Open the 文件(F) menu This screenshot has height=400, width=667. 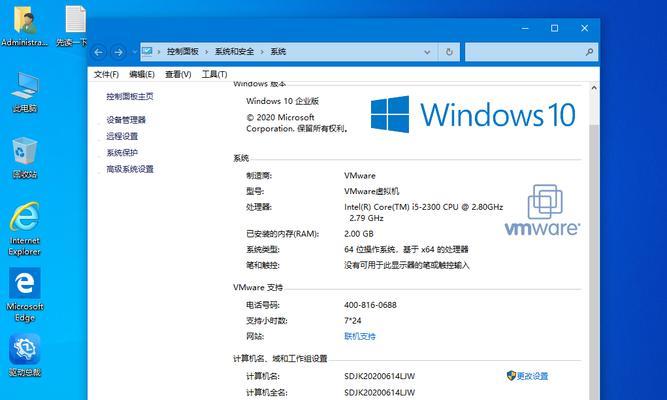[106, 74]
